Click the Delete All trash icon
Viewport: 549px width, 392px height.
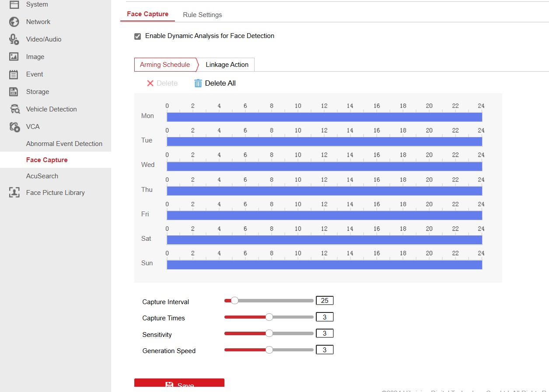198,83
